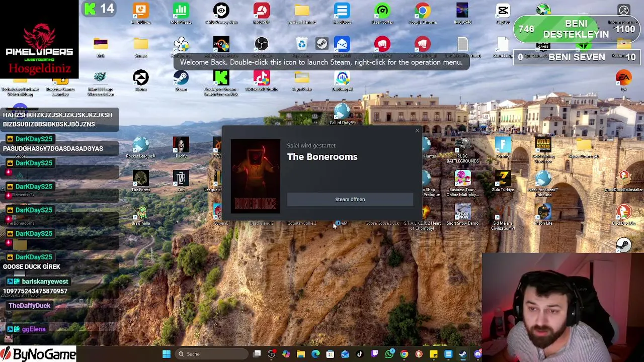Click the floating Steam icon at right edge
644x362 pixels.
pos(623,244)
